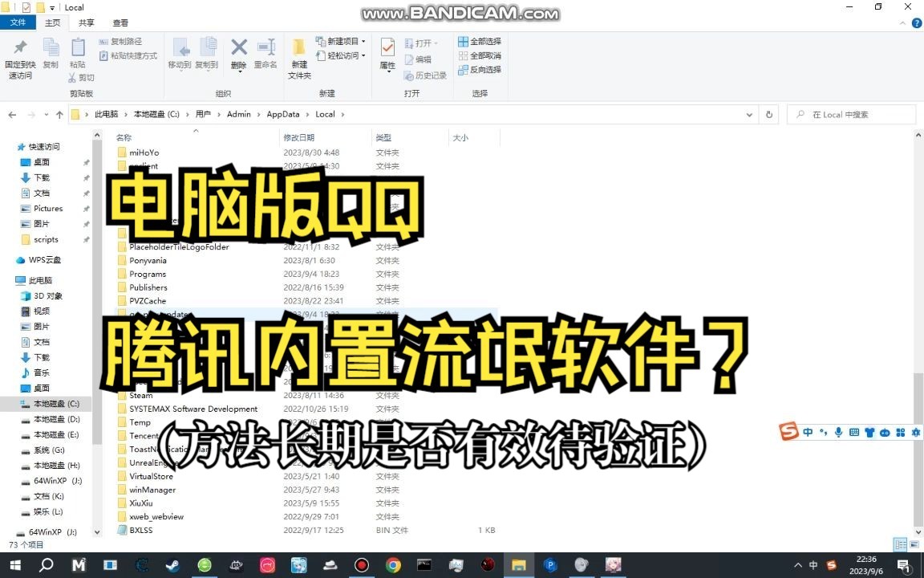
Task: Invert selection using 反向选择 icon
Action: [480, 69]
